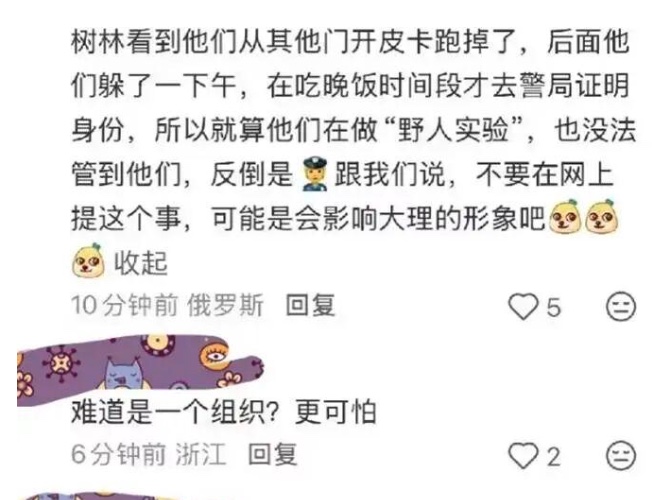Image resolution: width=655 pixels, height=500 pixels.
Task: Collapse the long comment via 收起
Action: 141,263
